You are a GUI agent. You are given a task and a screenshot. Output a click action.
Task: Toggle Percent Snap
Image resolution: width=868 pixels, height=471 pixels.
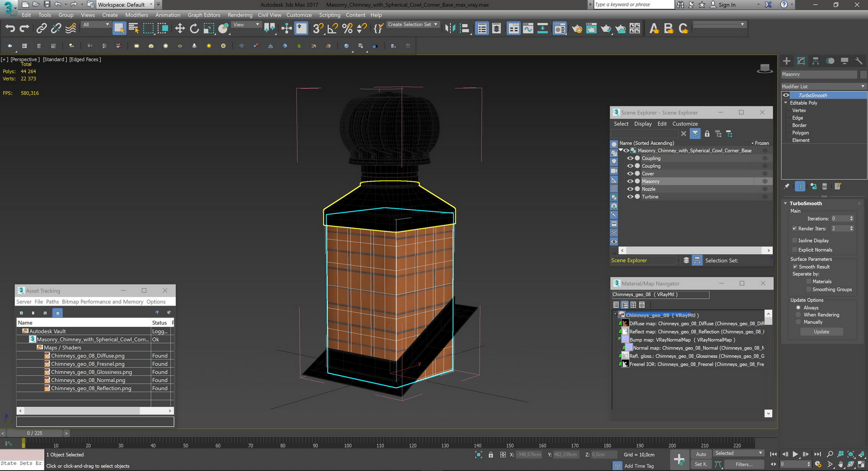[x=347, y=28]
